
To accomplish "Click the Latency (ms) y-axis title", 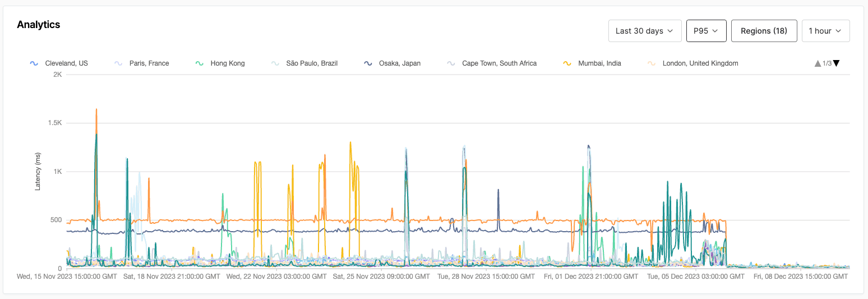I will [38, 171].
